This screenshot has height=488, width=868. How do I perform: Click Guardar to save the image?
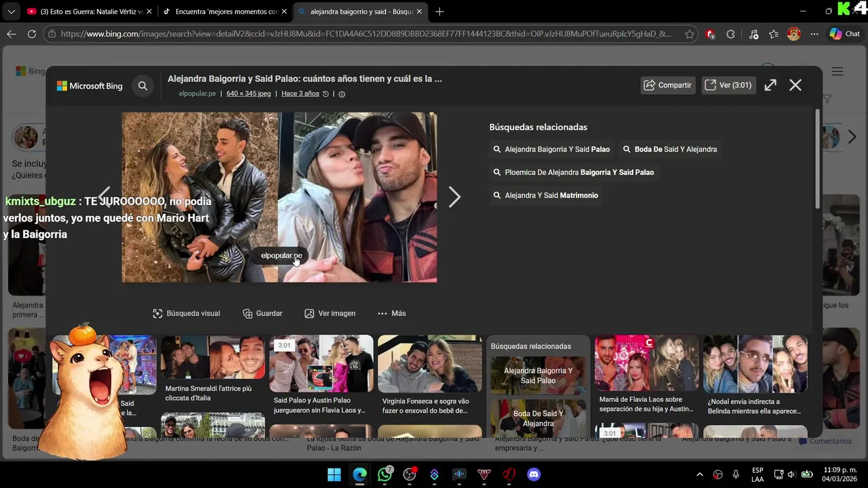(262, 313)
